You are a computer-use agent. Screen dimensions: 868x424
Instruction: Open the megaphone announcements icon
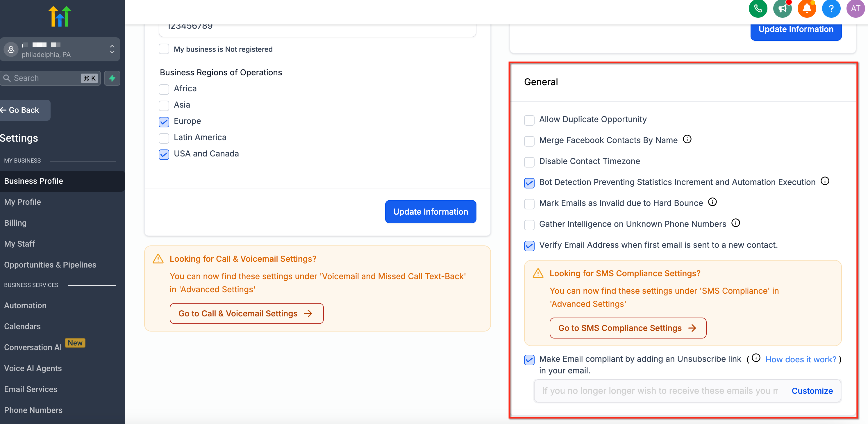[782, 8]
